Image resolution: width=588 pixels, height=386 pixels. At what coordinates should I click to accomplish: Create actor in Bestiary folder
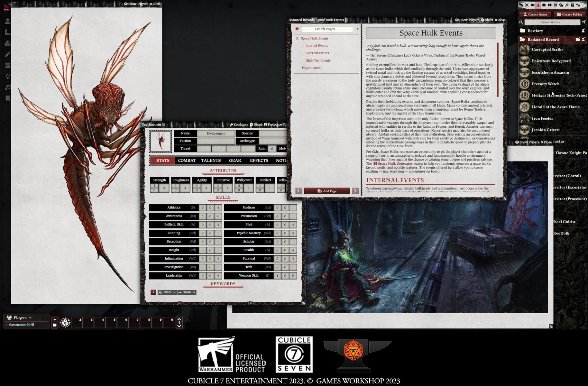tap(583, 31)
